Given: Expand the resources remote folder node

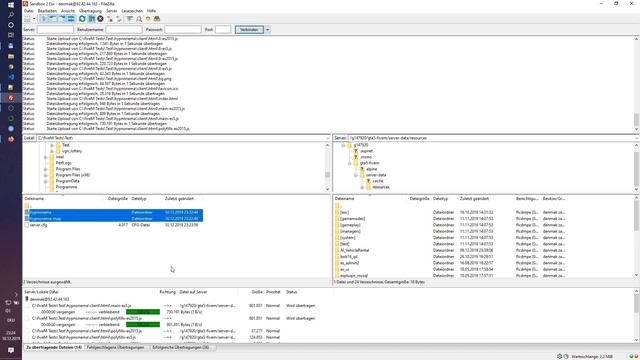Looking at the screenshot, I should click(x=362, y=187).
